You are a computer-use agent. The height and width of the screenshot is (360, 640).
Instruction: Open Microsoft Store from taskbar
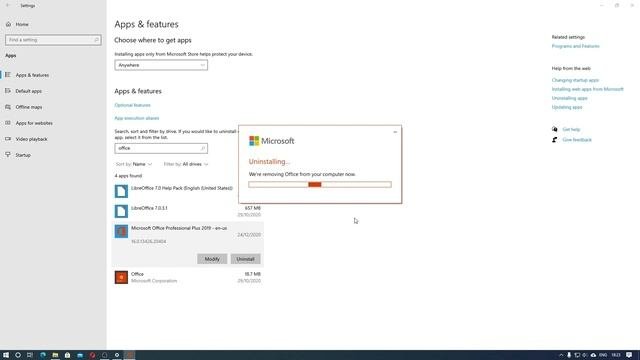(x=67, y=355)
